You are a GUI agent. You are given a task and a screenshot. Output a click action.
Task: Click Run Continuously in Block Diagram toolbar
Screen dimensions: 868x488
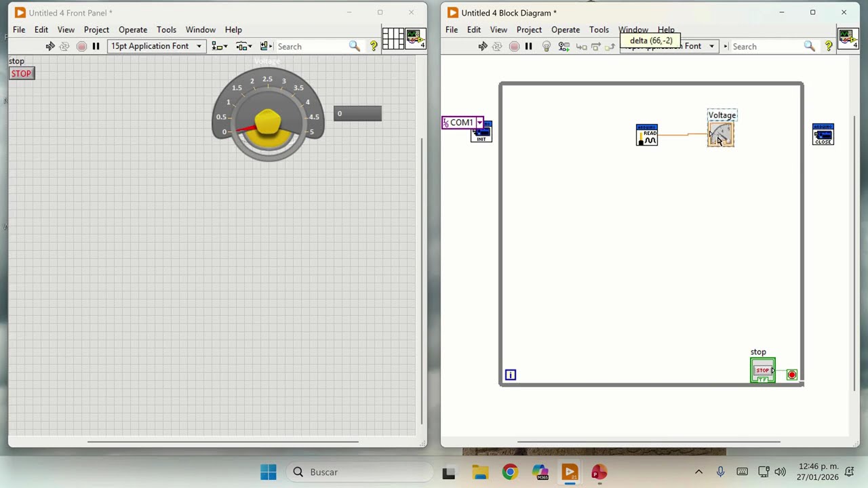[x=498, y=46]
